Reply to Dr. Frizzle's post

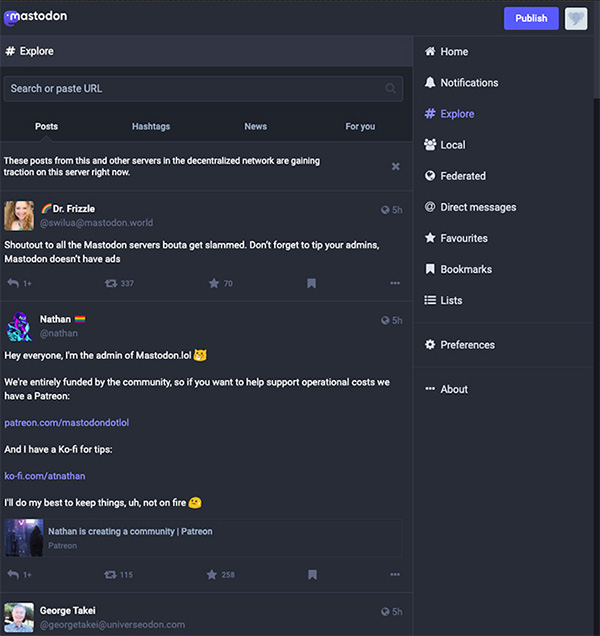click(x=19, y=283)
